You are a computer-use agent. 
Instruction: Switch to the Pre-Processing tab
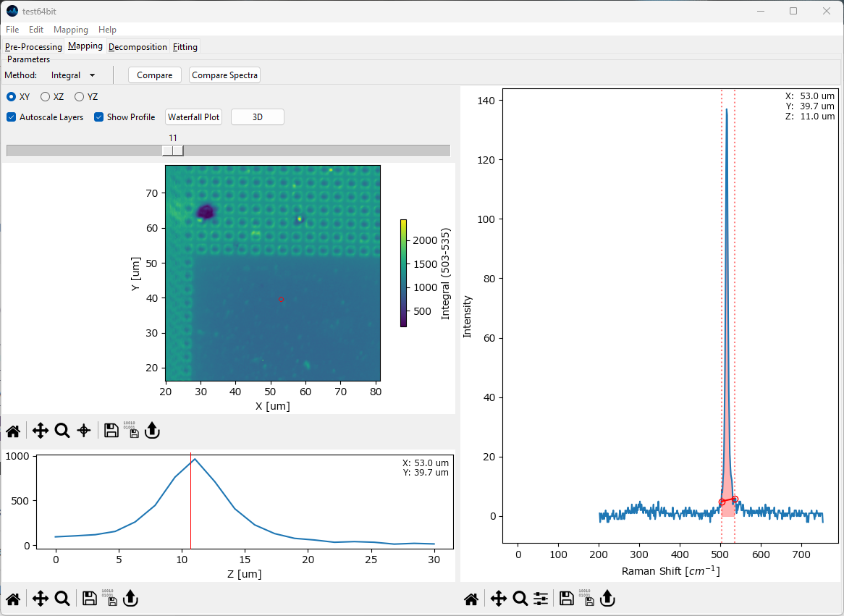[x=33, y=47]
